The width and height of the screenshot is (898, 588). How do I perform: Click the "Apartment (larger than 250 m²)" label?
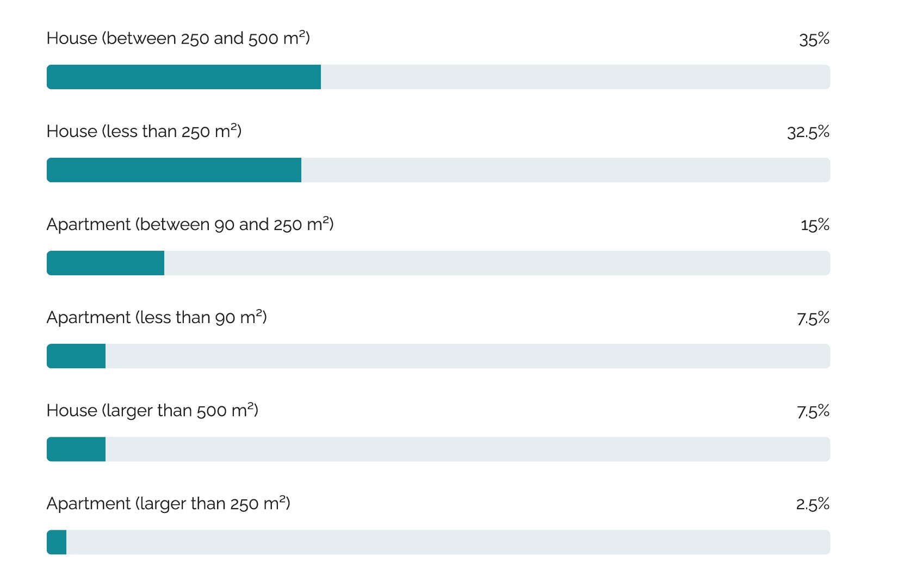pos(168,504)
